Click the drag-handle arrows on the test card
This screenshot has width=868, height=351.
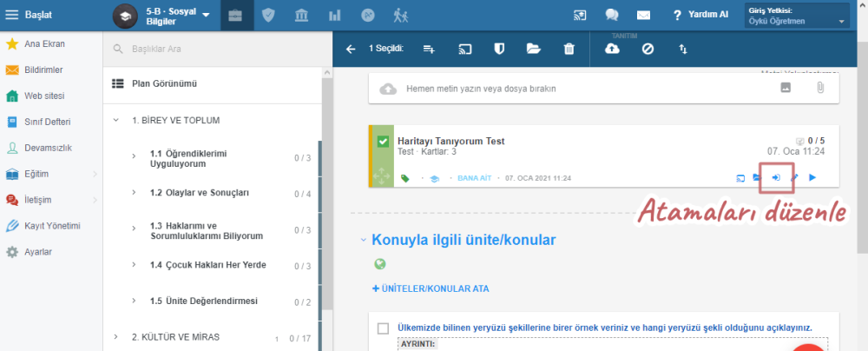[381, 175]
